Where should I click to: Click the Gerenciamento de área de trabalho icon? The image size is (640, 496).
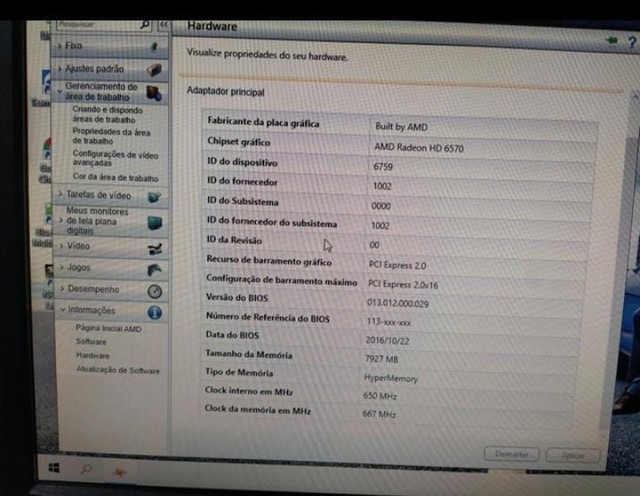pos(154,93)
